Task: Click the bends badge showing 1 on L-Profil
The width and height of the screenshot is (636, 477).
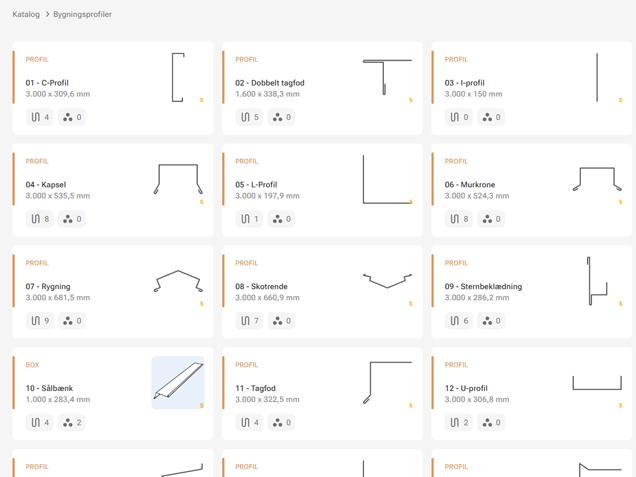Action: click(249, 219)
